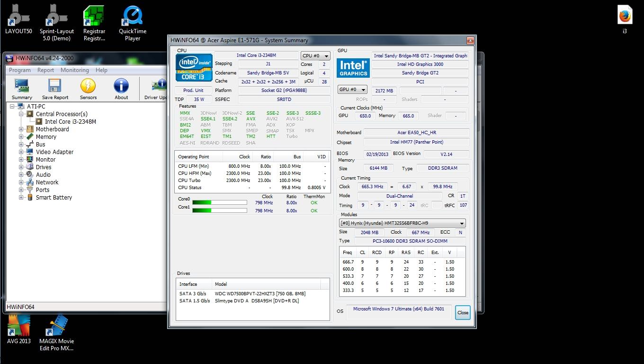The width and height of the screenshot is (644, 364).
Task: Click the Model column header in Drives
Action: click(266, 284)
